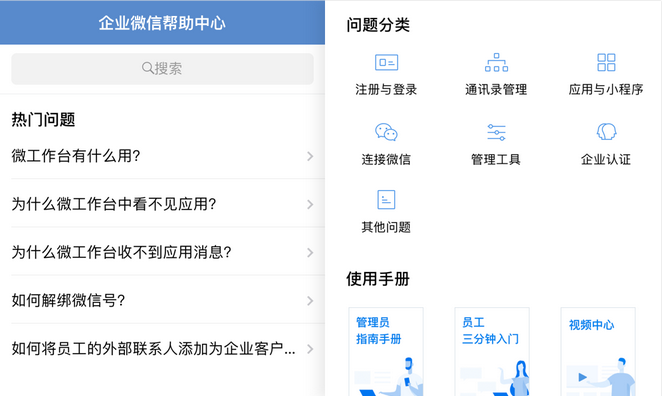Expand the 微工作台有什么用? chevron arrow
Viewport: 663px width, 396px height.
pyautogui.click(x=310, y=156)
